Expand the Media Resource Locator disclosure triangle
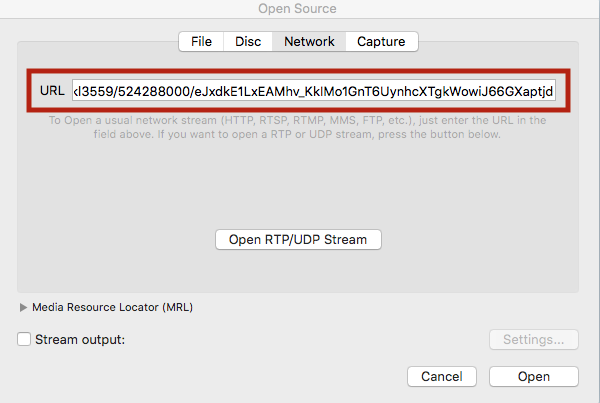The image size is (600, 403). point(24,308)
